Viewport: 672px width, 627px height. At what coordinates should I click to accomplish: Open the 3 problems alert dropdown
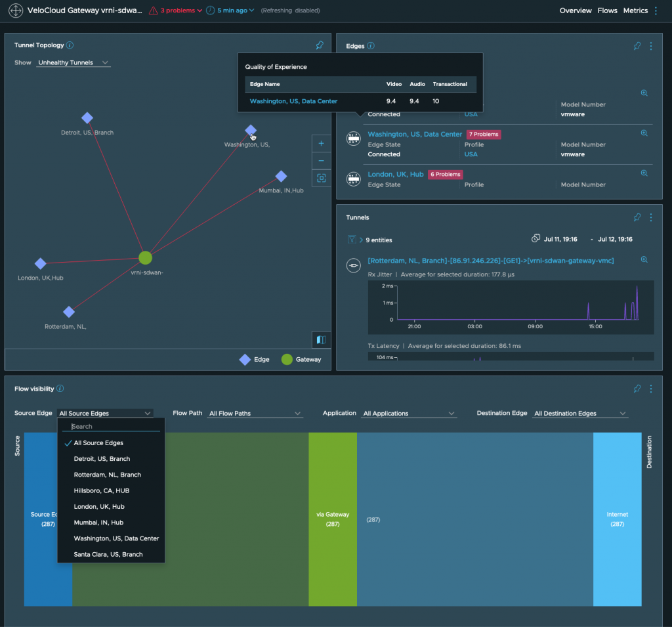pyautogui.click(x=175, y=11)
